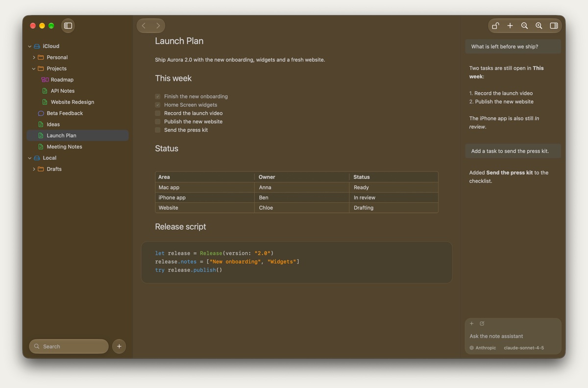This screenshot has height=388, width=588.
Task: Check Record the launch video
Action: click(x=158, y=113)
